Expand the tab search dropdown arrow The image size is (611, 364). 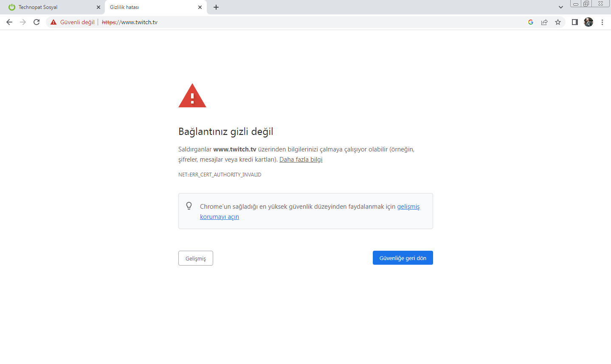561,7
